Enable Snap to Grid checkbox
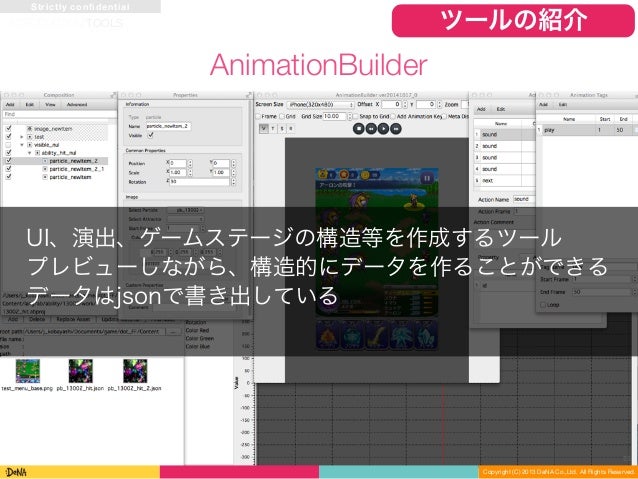 pyautogui.click(x=356, y=116)
